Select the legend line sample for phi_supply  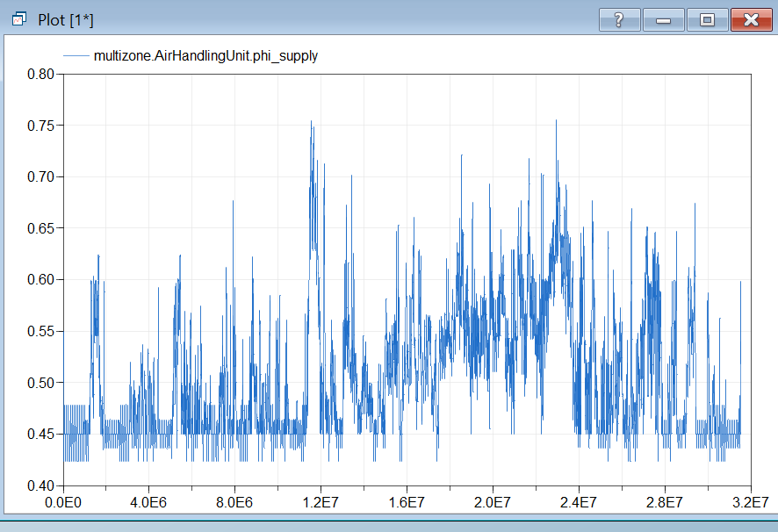point(77,55)
